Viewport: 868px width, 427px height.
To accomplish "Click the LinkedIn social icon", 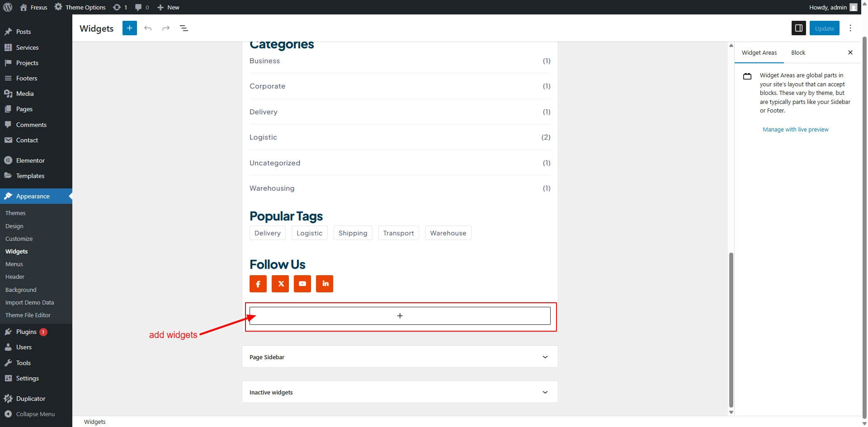I will coord(325,284).
